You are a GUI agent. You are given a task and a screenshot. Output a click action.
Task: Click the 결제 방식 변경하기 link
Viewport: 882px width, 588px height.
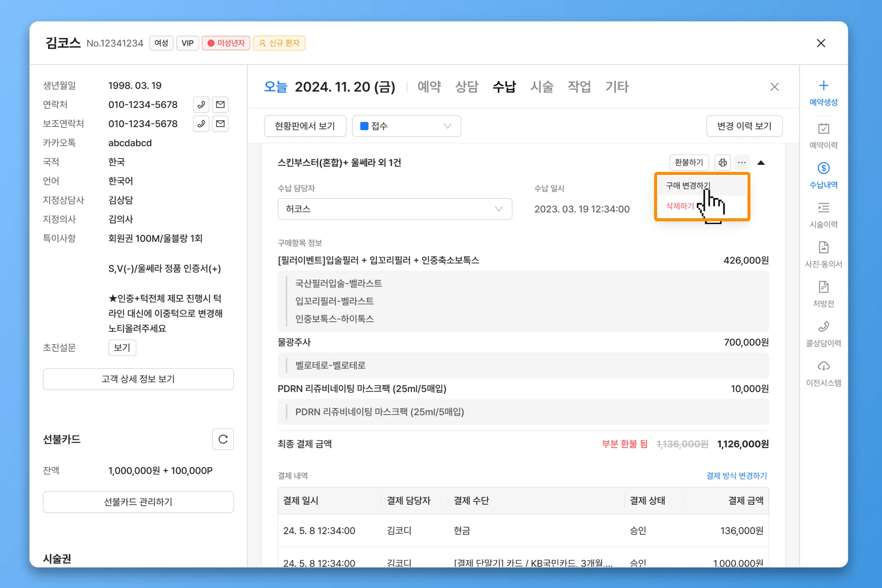(736, 476)
